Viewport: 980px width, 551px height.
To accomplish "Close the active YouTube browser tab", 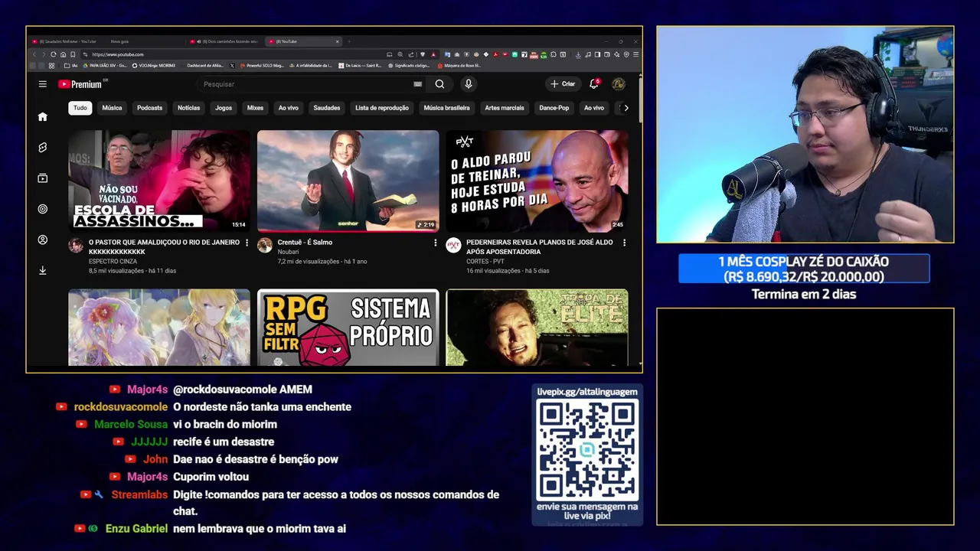I will (x=337, y=41).
